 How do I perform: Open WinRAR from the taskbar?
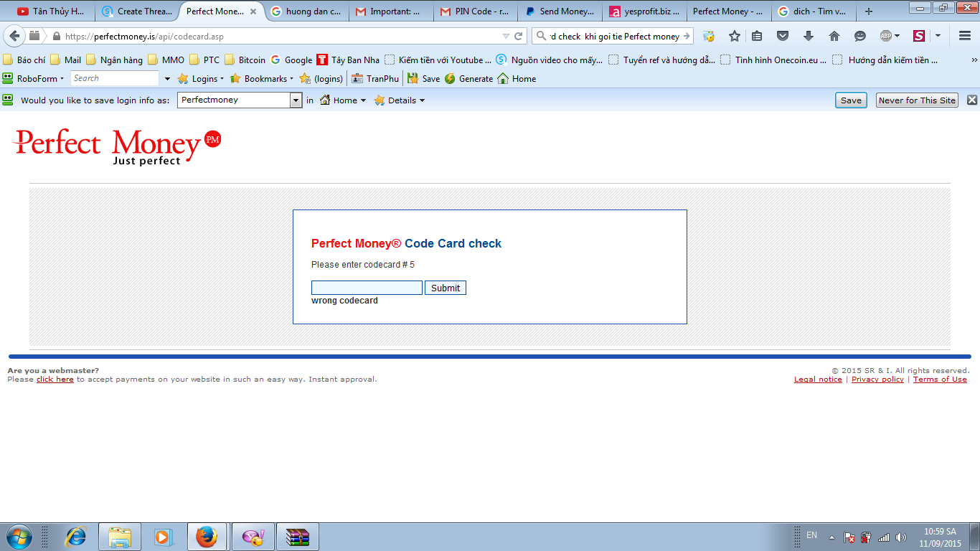pyautogui.click(x=297, y=537)
